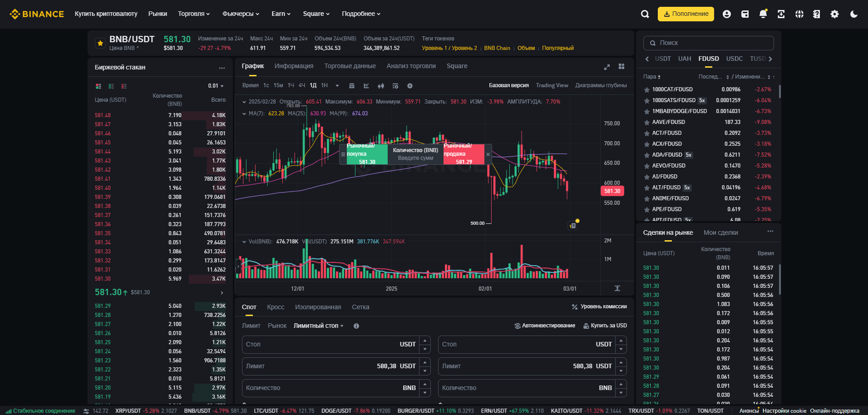Open chart calendar date picker icon
The width and height of the screenshot is (868, 415).
[352, 86]
